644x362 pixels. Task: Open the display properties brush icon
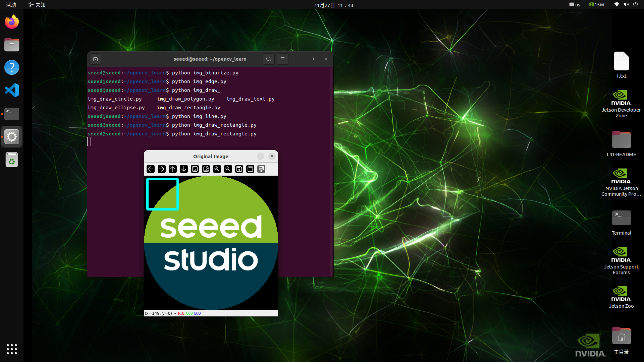tap(261, 169)
